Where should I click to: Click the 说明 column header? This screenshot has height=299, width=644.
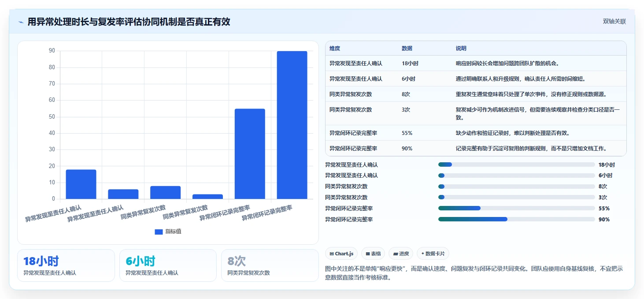tap(461, 49)
